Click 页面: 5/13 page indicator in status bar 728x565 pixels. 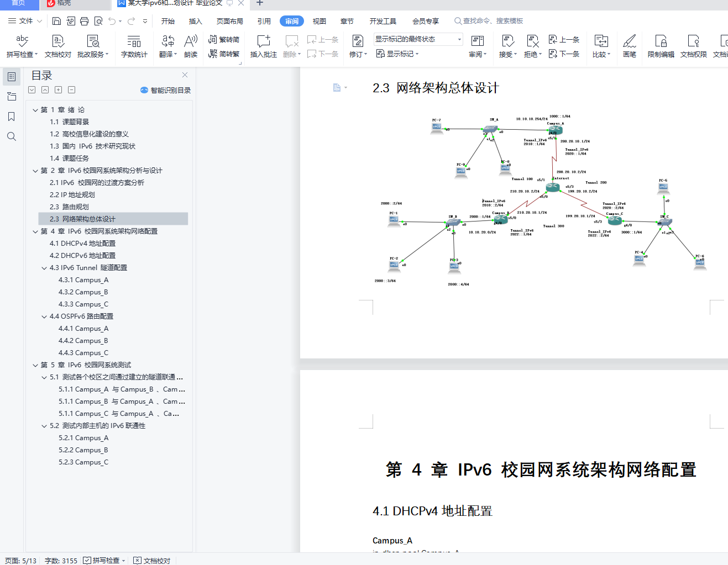[21, 561]
